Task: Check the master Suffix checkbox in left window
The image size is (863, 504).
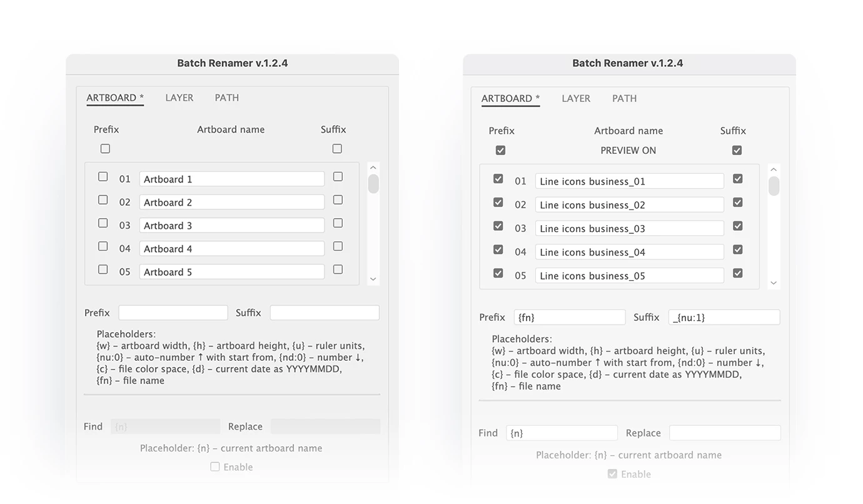Action: (x=337, y=149)
